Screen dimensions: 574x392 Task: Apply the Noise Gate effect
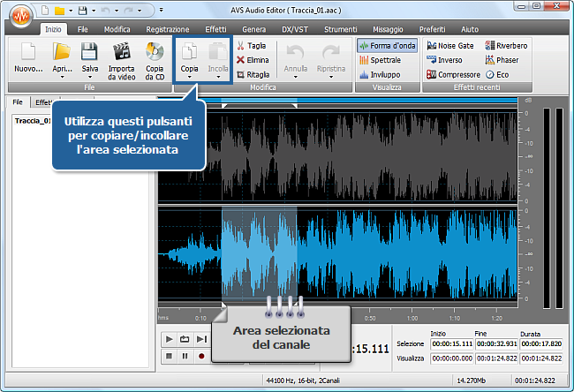pos(450,46)
